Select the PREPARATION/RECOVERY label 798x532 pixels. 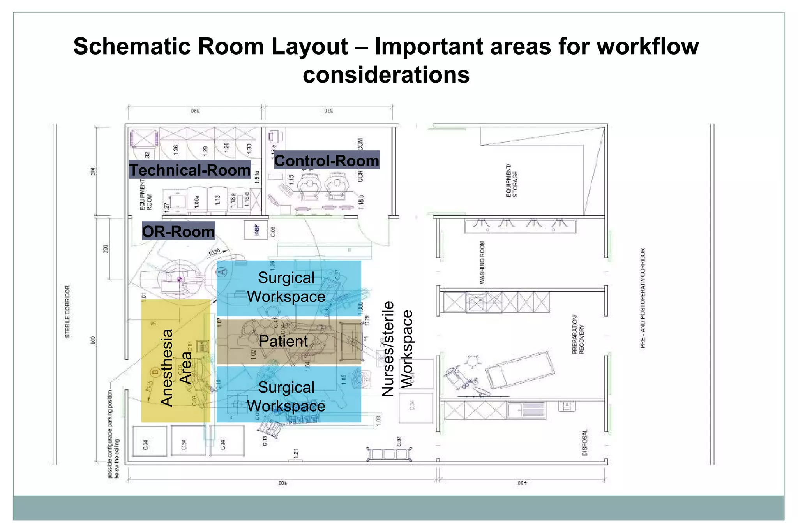click(x=578, y=335)
